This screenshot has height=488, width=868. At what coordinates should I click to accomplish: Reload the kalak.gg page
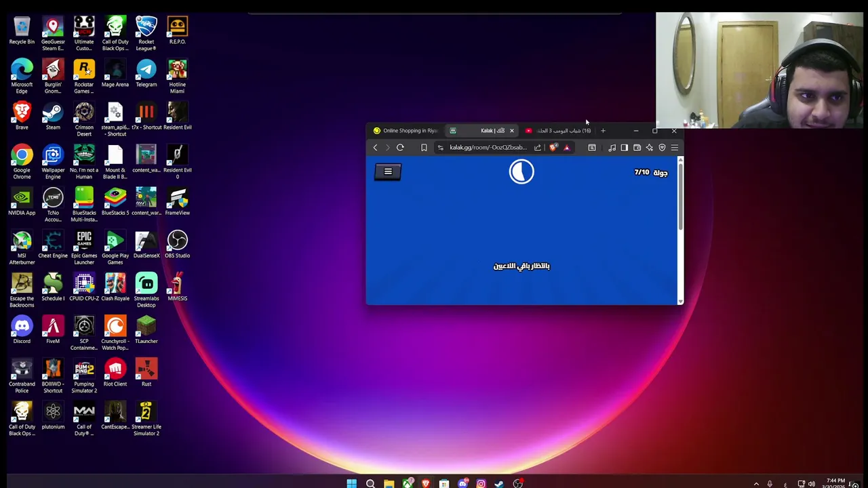(400, 148)
